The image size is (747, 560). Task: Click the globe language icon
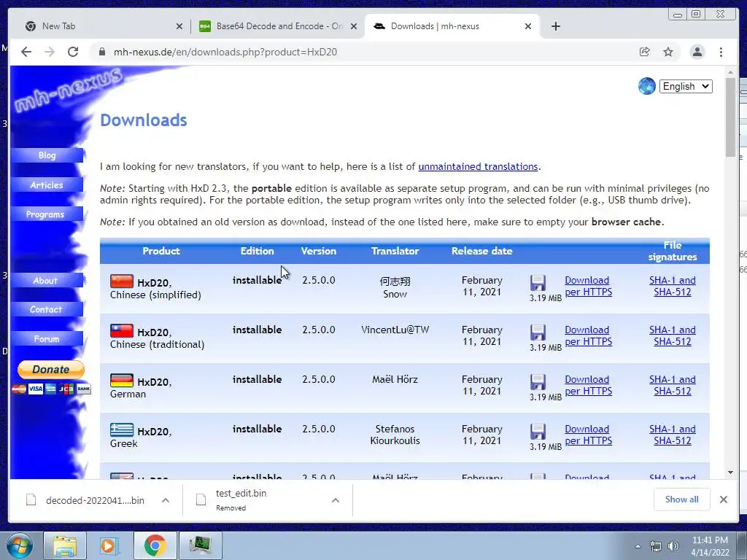click(x=646, y=86)
